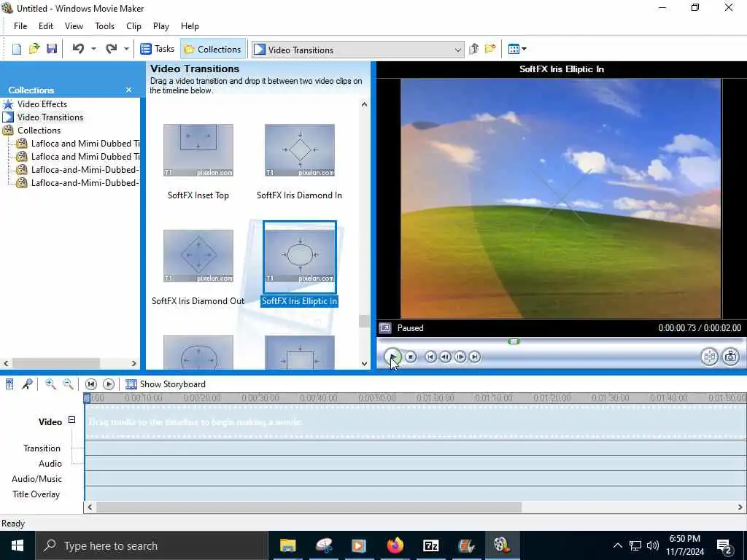Image resolution: width=747 pixels, height=560 pixels.
Task: Click the timeline scroll-right arrow
Action: point(741,507)
